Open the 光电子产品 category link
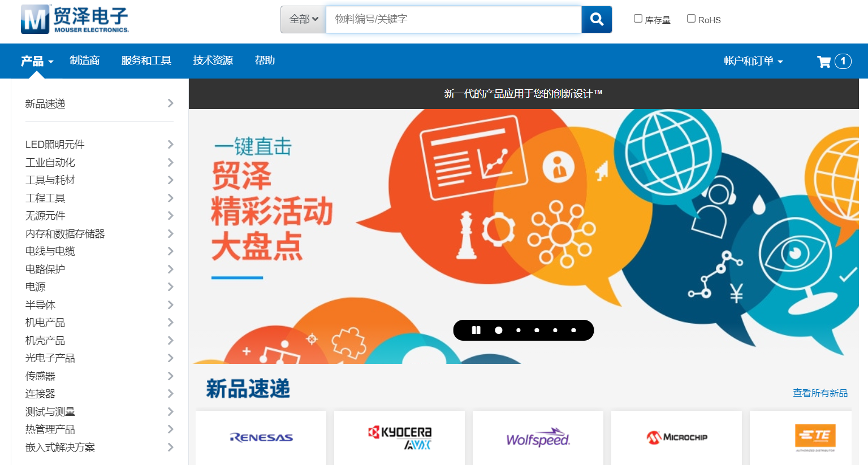The image size is (868, 465). click(50, 358)
